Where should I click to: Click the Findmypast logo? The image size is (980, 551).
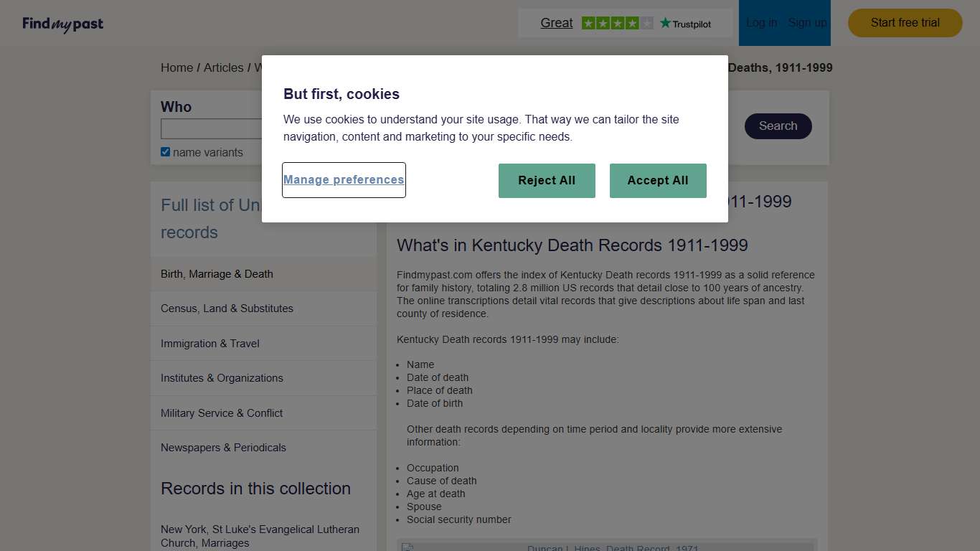(x=62, y=23)
